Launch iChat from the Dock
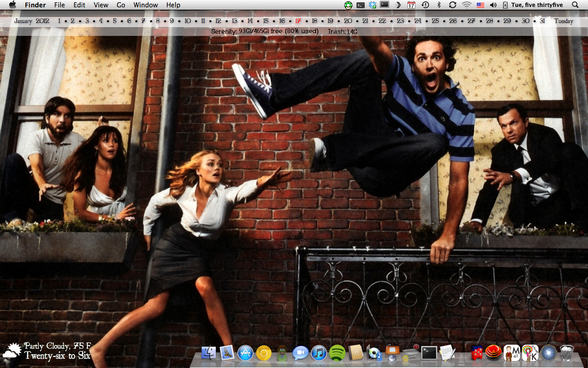 click(300, 353)
